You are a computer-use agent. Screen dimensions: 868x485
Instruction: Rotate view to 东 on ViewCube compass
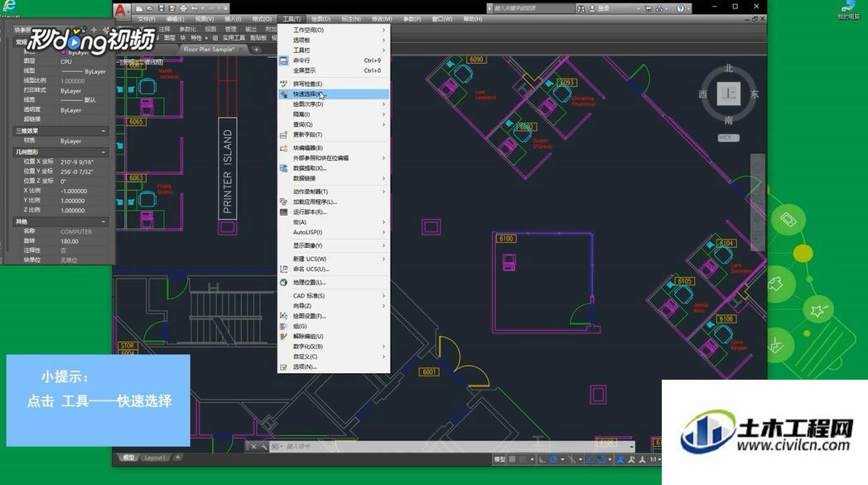click(754, 95)
